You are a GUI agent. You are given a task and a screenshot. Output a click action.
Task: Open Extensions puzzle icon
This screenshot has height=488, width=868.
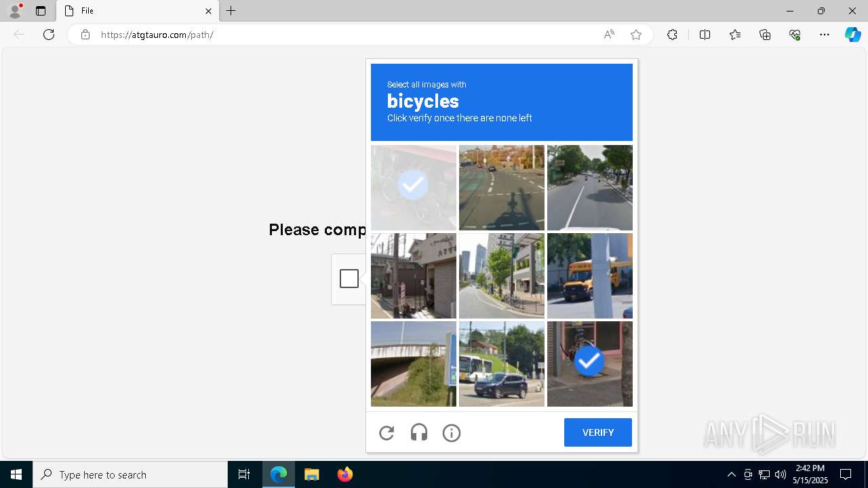coord(672,35)
